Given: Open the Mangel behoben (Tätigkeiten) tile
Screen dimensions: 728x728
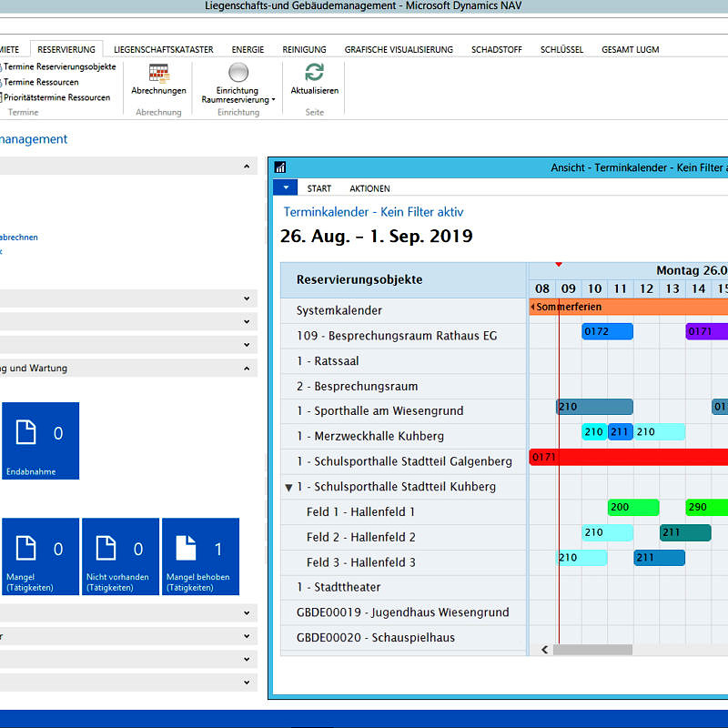Looking at the screenshot, I should pos(200,556).
